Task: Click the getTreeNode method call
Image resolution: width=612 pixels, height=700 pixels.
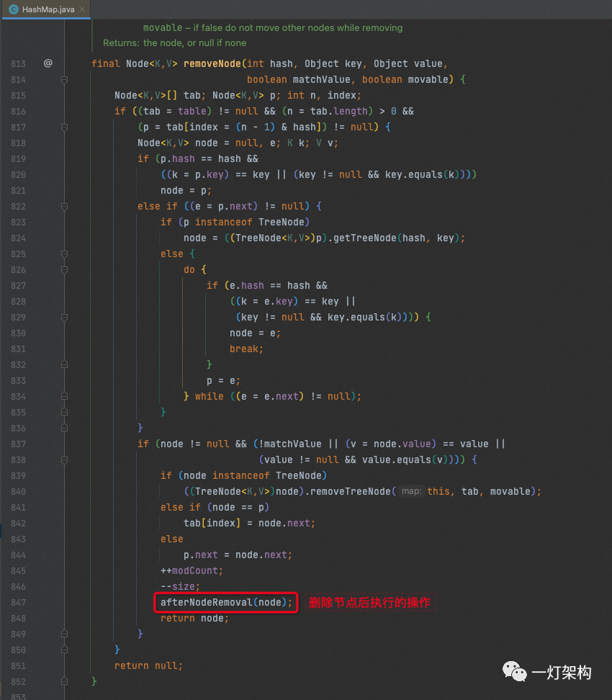Action: (365, 238)
